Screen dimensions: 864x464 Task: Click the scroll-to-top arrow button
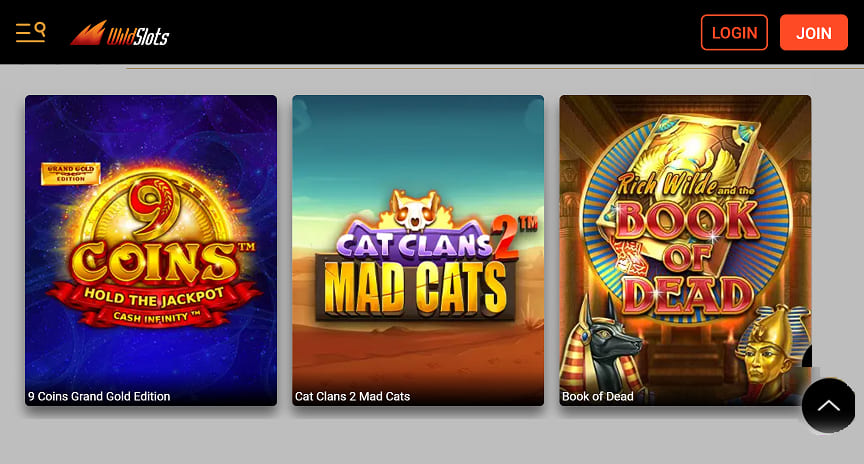(x=828, y=406)
